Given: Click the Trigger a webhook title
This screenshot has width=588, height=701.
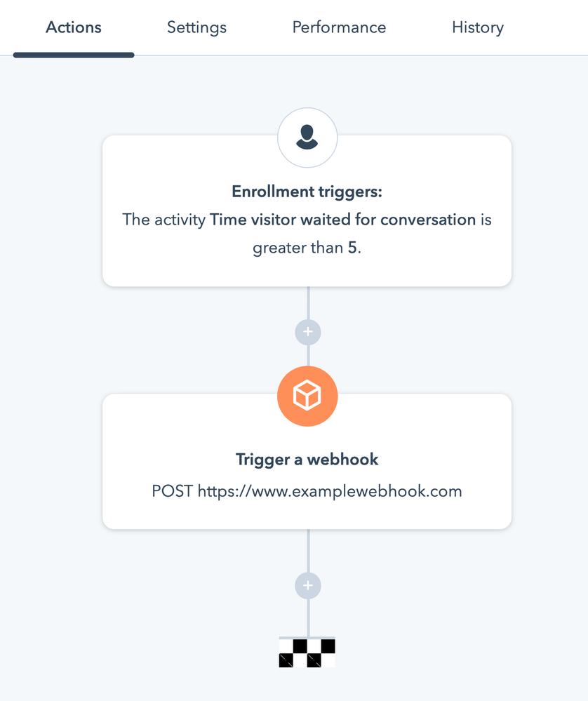Looking at the screenshot, I should (307, 460).
